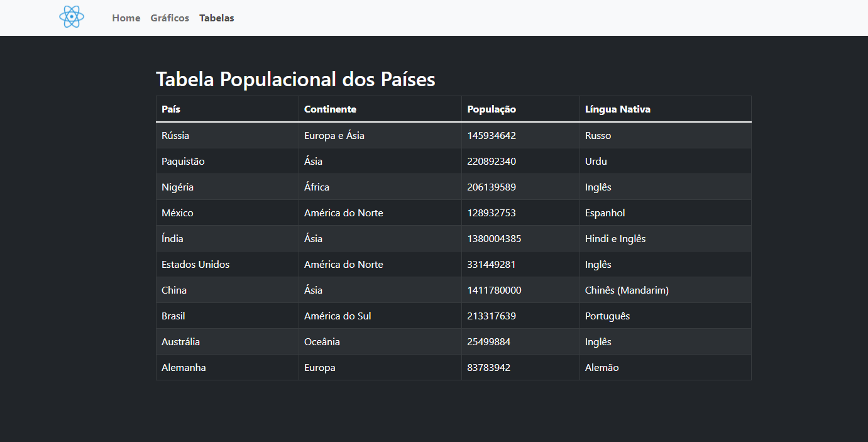Click the Estados Unidos row
The image size is (868, 442).
tap(195, 264)
